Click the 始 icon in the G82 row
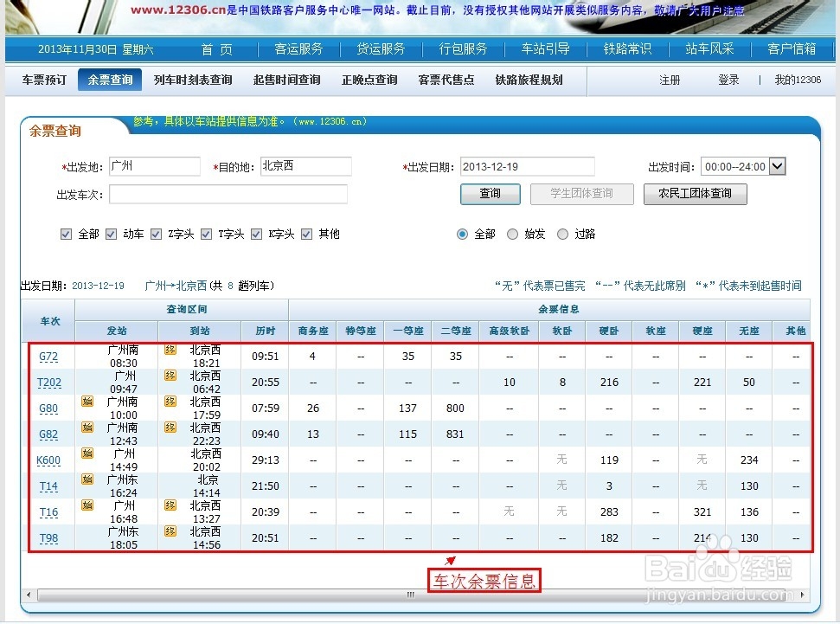 pyautogui.click(x=87, y=428)
